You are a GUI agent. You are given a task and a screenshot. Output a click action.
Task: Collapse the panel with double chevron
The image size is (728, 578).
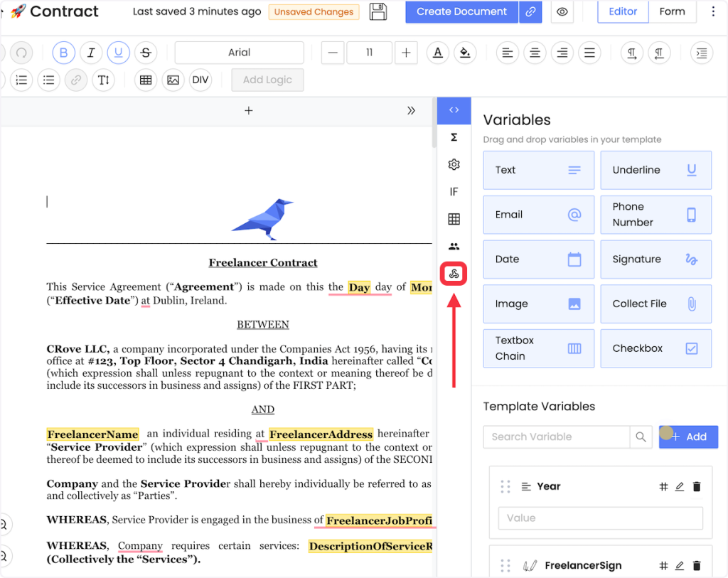pyautogui.click(x=411, y=111)
